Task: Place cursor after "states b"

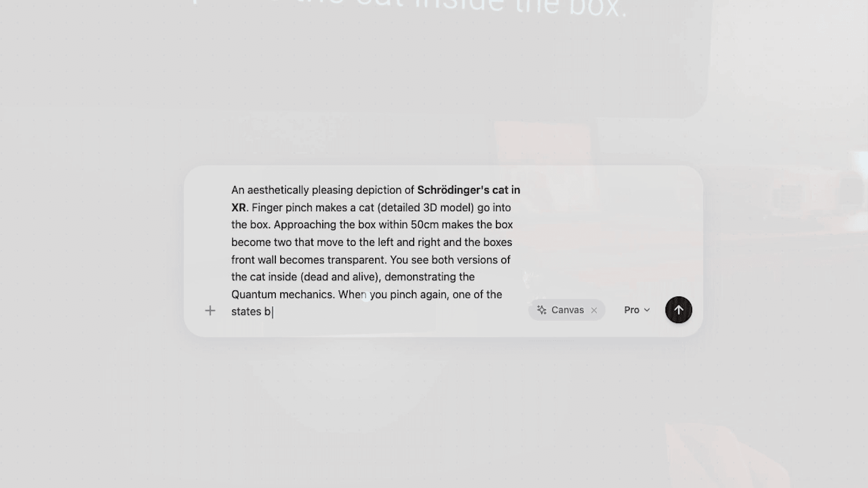Action: click(x=272, y=312)
